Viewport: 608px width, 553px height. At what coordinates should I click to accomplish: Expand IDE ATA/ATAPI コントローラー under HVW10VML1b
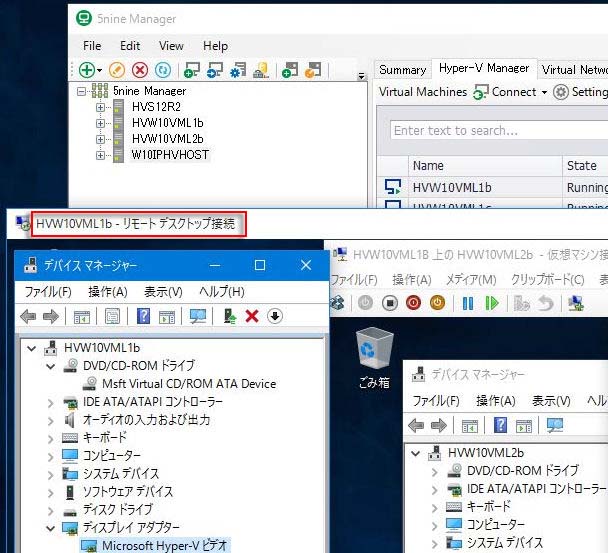[50, 403]
